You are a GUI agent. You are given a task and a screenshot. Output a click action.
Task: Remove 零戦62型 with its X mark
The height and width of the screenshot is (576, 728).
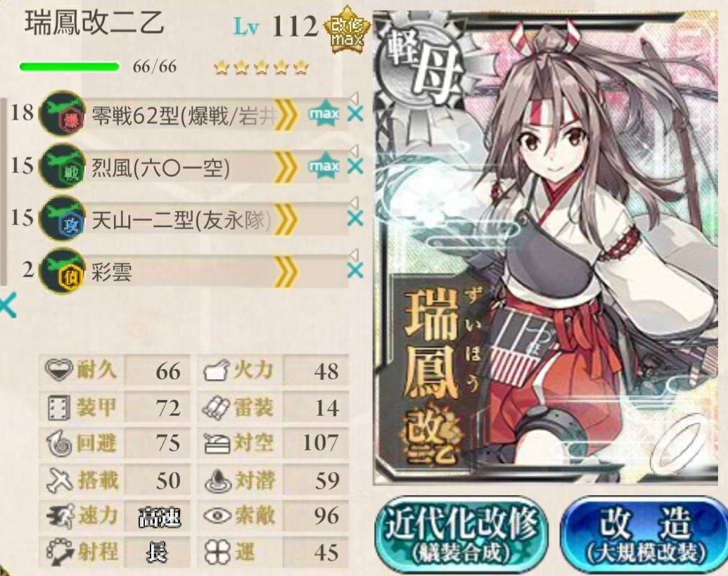tap(355, 114)
